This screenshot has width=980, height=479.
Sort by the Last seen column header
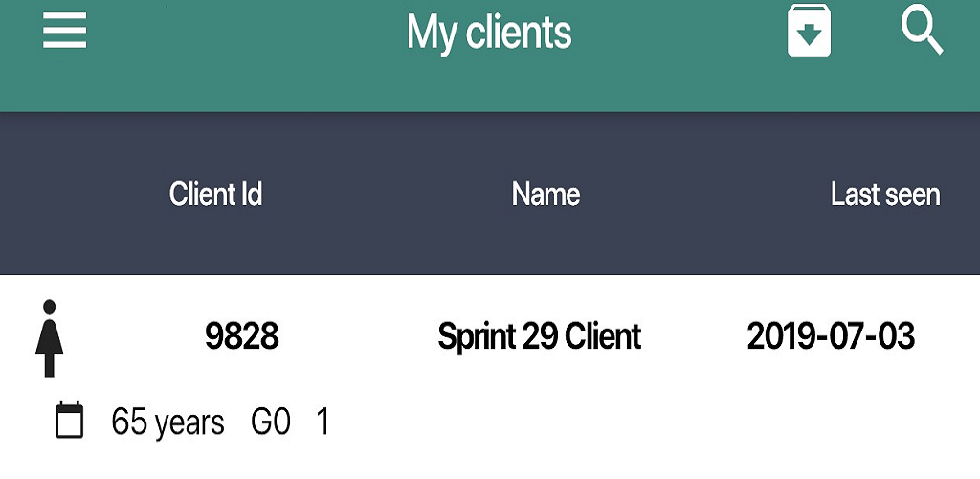click(x=885, y=194)
